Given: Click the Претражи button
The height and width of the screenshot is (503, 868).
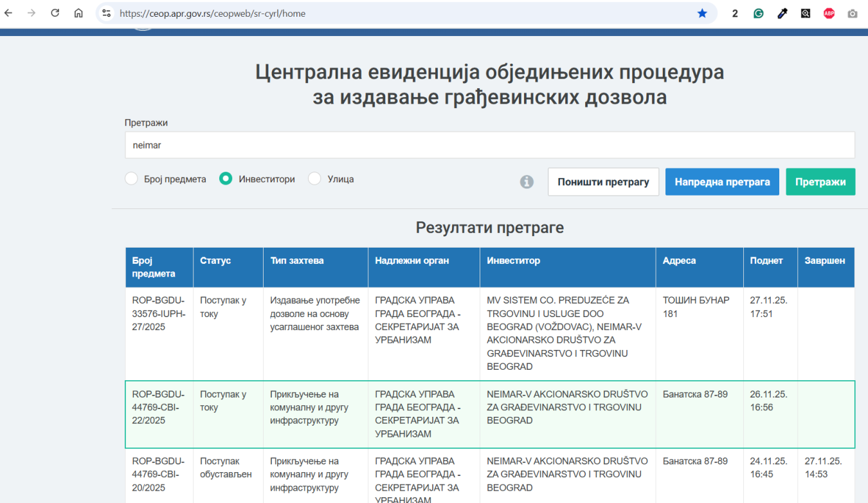Looking at the screenshot, I should tap(820, 181).
